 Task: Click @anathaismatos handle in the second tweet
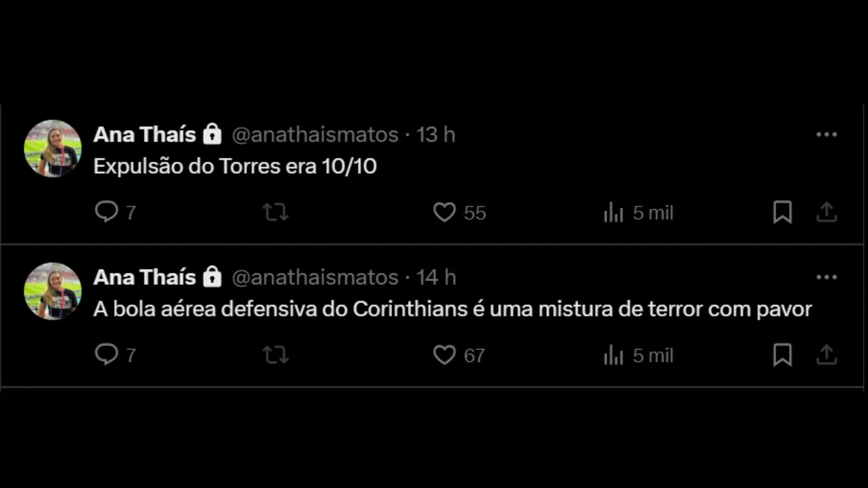(315, 277)
